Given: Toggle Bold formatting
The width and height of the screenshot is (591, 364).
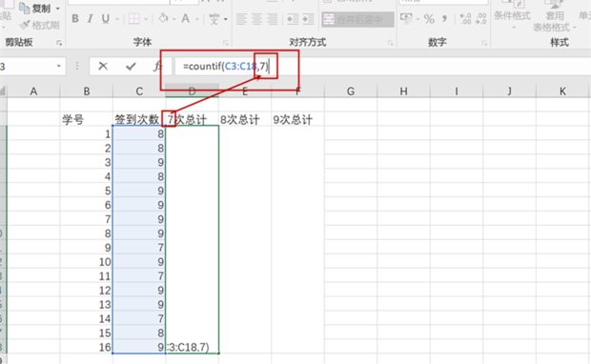Looking at the screenshot, I should point(75,18).
